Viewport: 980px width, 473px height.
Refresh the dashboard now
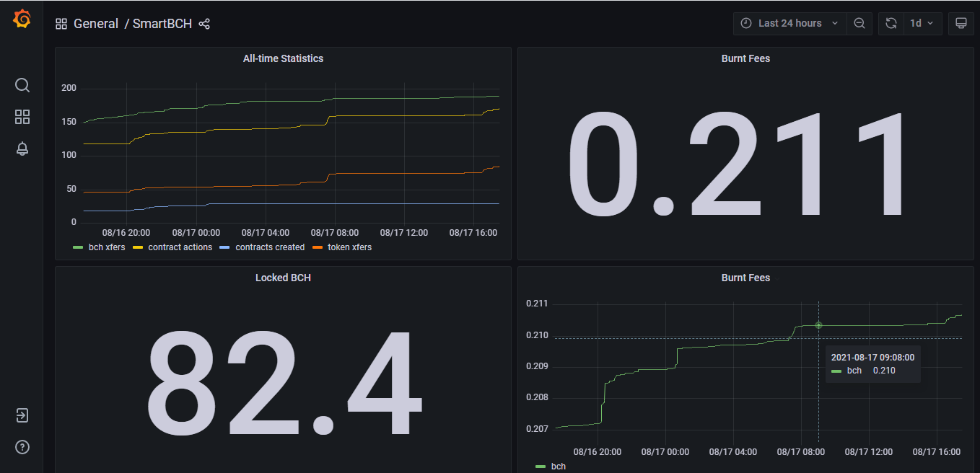tap(891, 23)
